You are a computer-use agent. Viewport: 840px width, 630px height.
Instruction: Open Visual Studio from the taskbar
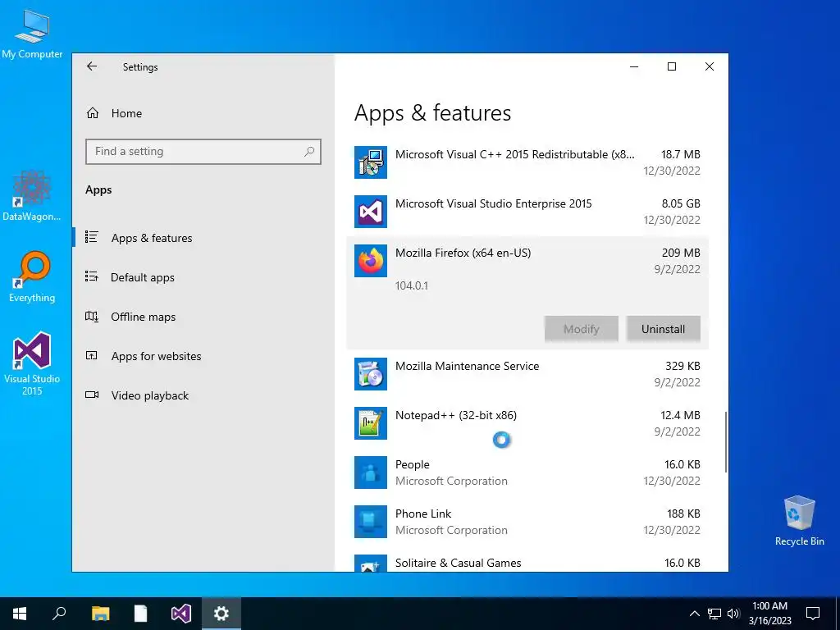pos(181,614)
